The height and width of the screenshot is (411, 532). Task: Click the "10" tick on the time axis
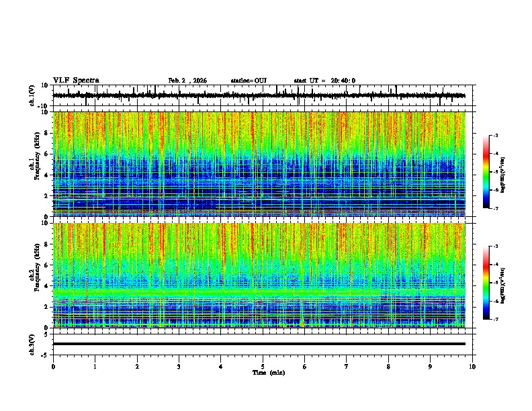coord(472,367)
